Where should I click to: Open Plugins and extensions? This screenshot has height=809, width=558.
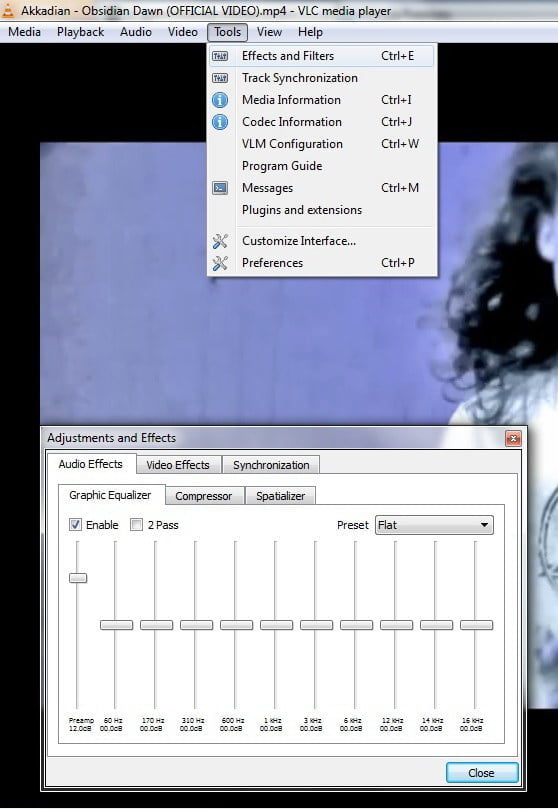pyautogui.click(x=322, y=210)
